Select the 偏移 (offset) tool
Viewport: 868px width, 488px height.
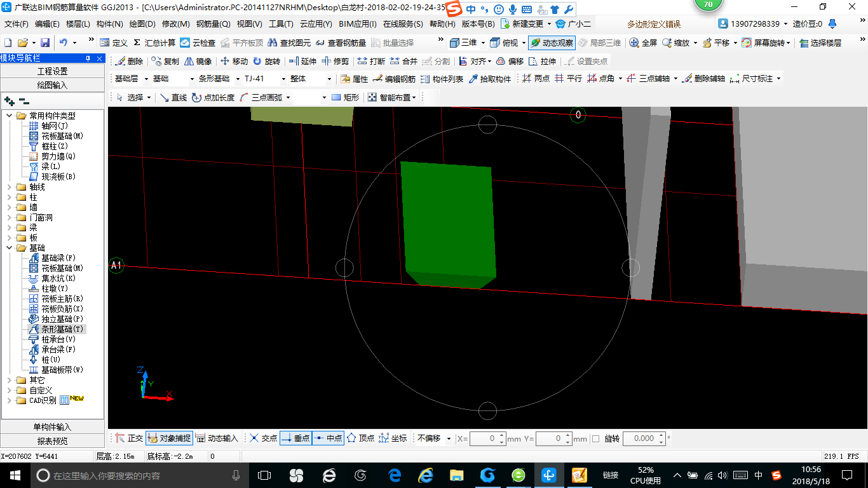(x=510, y=61)
